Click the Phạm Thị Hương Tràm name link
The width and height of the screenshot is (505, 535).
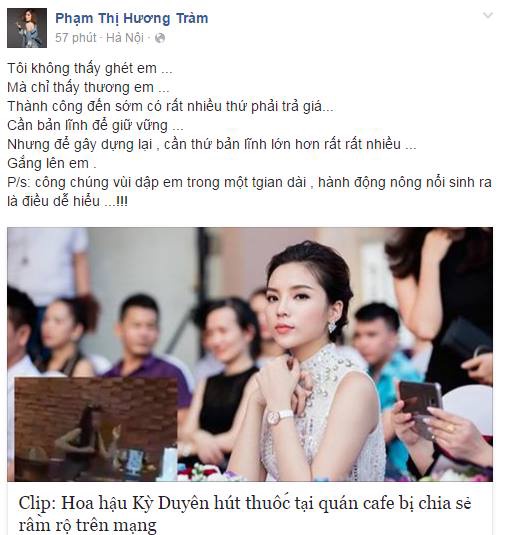click(132, 18)
